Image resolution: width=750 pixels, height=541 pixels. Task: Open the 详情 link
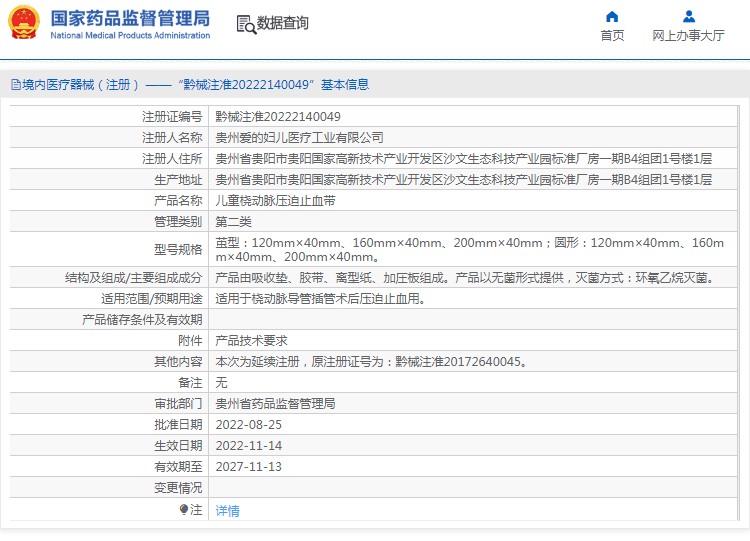(x=228, y=511)
